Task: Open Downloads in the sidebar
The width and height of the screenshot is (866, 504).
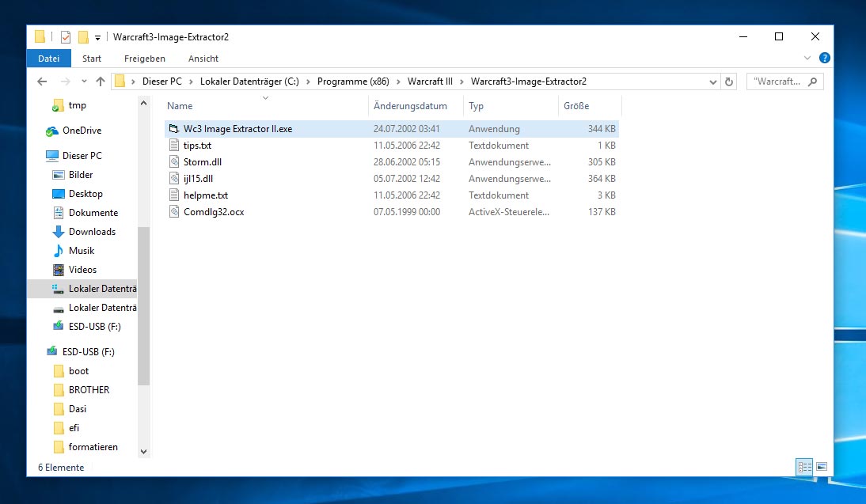Action: [x=93, y=232]
